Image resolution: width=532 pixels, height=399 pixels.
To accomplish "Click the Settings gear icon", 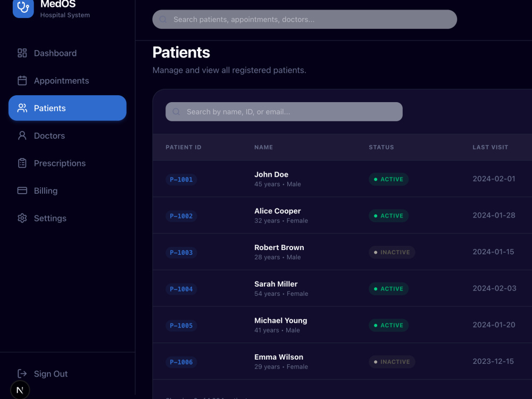I will click(22, 218).
